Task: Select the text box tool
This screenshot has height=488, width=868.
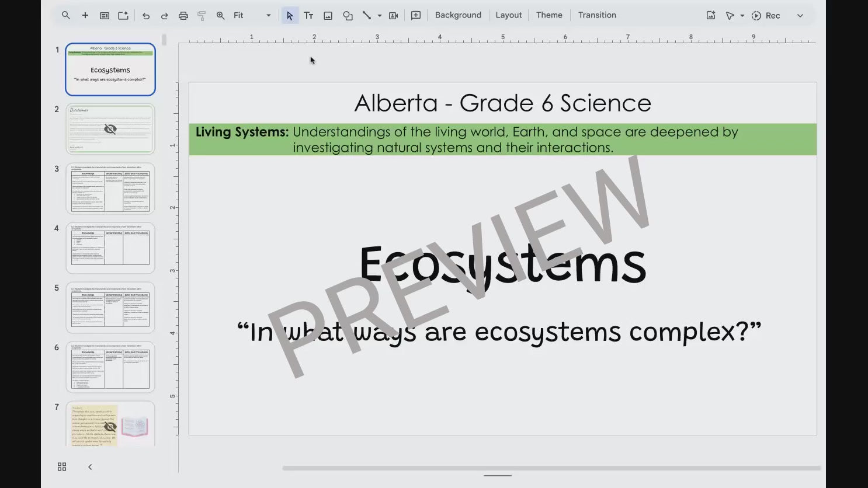Action: (x=308, y=16)
